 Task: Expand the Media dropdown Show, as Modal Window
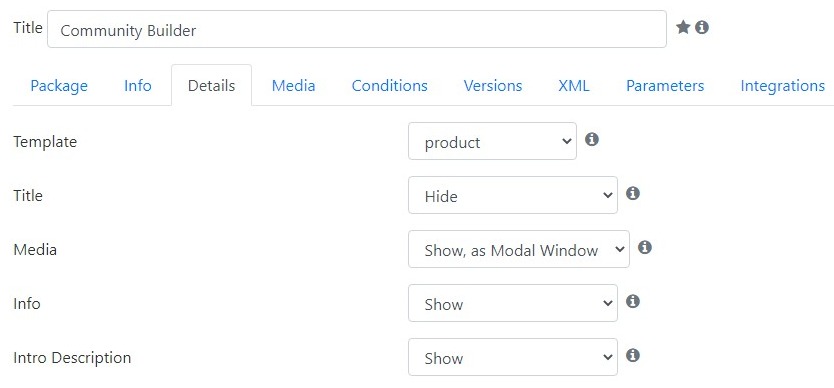click(x=519, y=249)
